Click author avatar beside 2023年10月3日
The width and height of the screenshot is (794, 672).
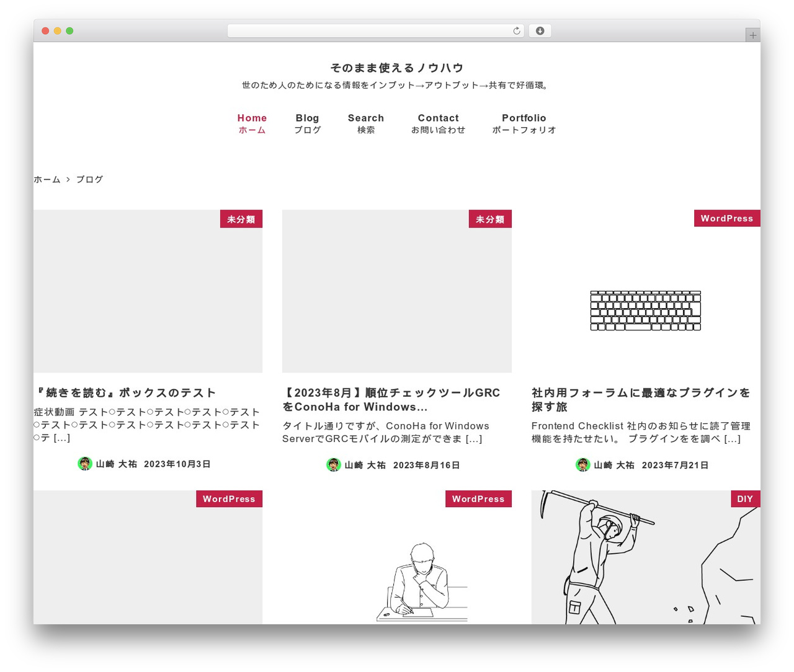85,464
